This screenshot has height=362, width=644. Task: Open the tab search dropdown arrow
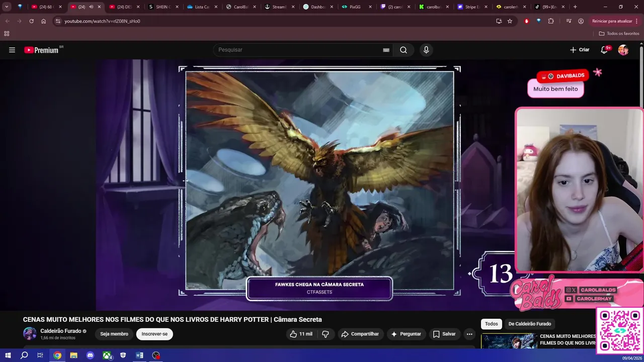click(7, 7)
